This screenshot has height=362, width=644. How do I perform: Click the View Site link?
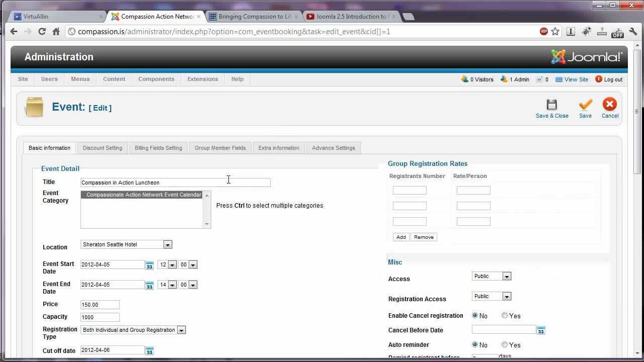[x=576, y=79]
